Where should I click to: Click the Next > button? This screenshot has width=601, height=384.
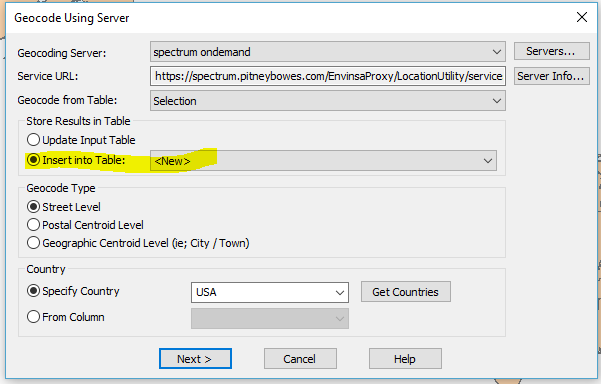pos(195,359)
